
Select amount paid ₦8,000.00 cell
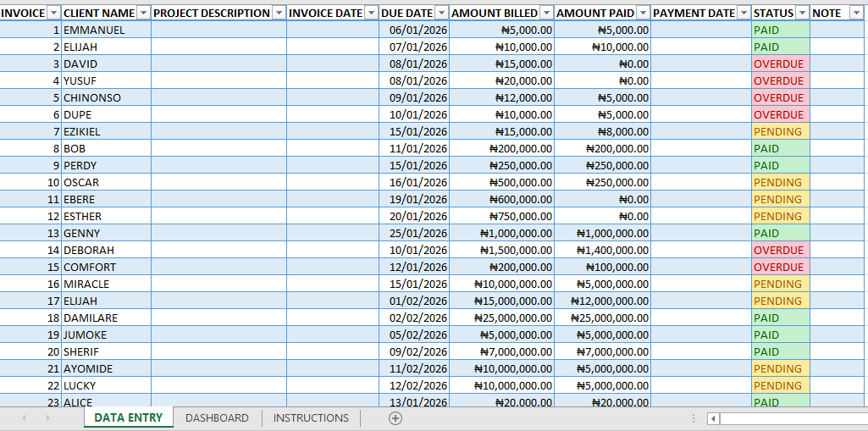coord(602,132)
